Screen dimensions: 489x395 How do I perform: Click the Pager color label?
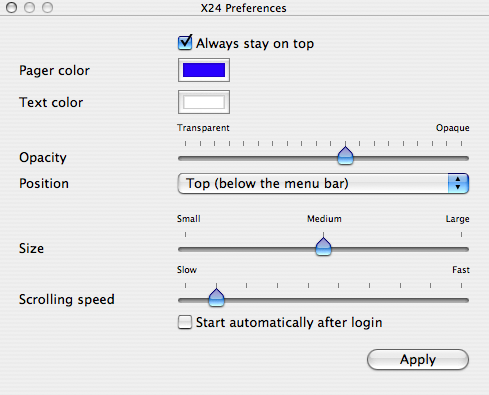pyautogui.click(x=54, y=71)
